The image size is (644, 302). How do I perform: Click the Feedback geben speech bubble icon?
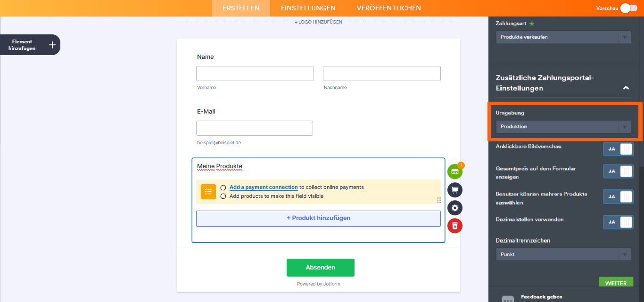point(507,298)
